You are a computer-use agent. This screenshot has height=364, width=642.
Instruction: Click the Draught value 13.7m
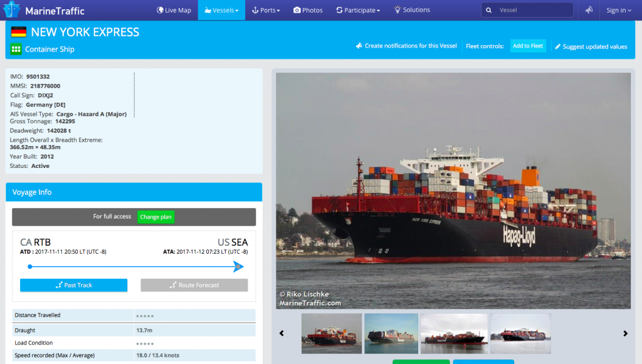point(144,330)
